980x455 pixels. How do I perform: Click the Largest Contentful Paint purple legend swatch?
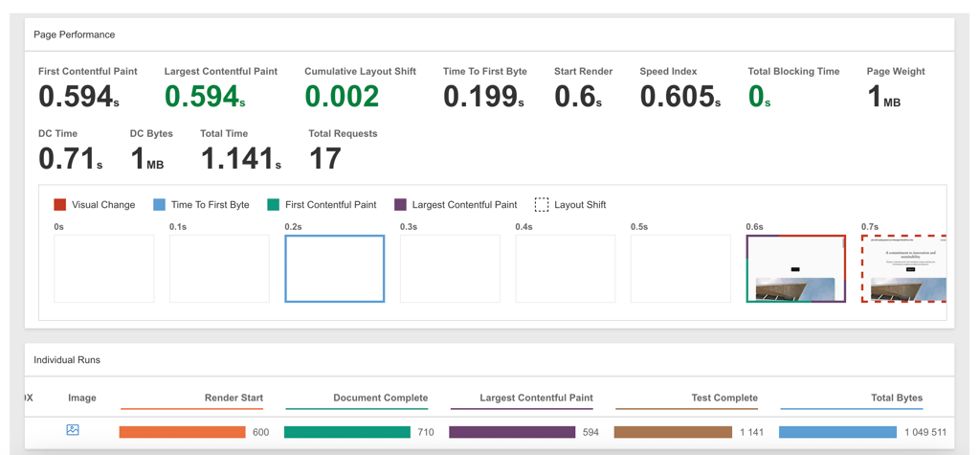coord(401,205)
